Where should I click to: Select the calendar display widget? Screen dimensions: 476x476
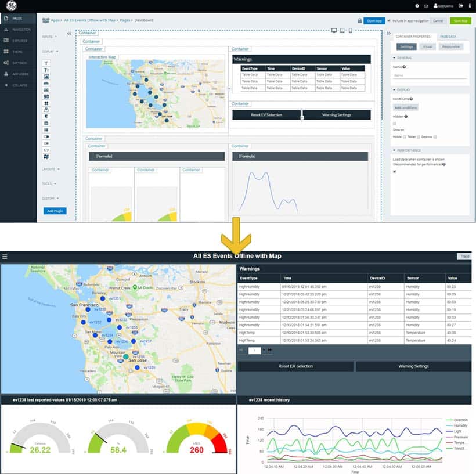(x=46, y=123)
